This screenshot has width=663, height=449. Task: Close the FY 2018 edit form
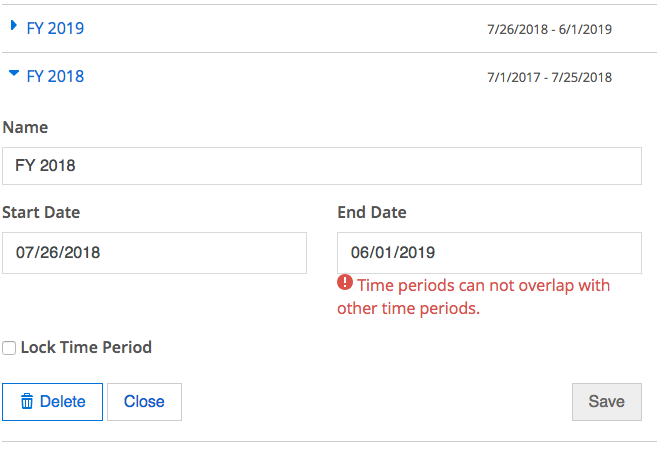coord(144,402)
